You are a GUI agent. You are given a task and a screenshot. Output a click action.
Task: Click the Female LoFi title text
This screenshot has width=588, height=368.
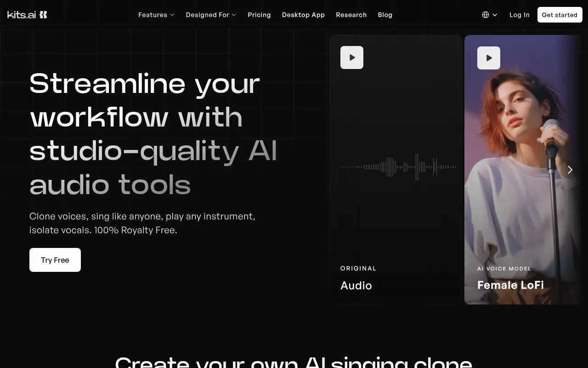[510, 285]
